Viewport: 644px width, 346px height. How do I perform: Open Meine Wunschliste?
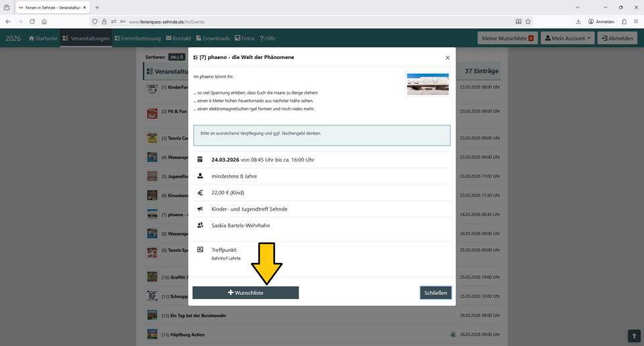point(508,38)
